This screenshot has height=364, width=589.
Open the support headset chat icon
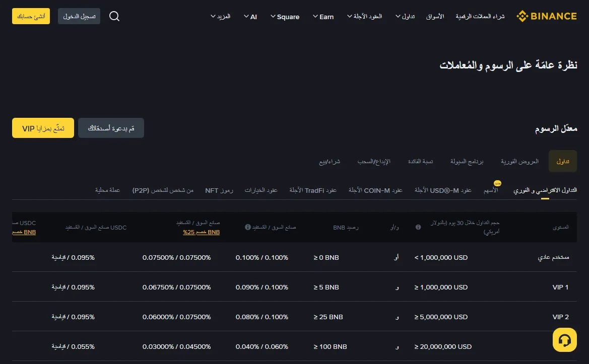coord(565,340)
